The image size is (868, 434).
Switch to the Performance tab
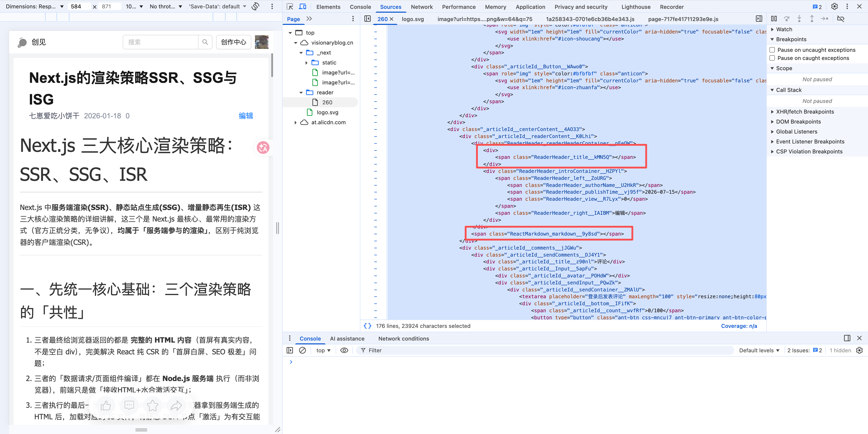459,7
